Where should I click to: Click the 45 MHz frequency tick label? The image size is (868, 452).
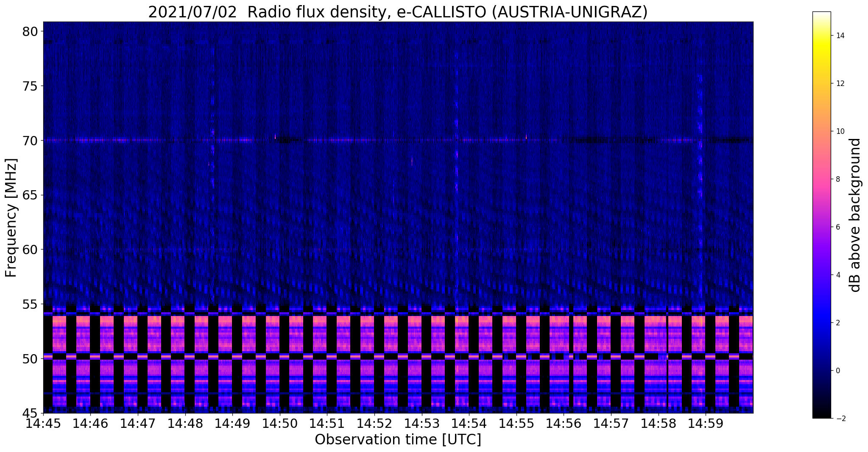(31, 413)
